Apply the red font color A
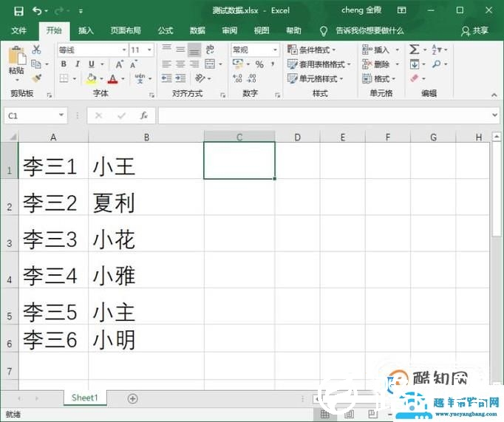The width and height of the screenshot is (504, 422). coord(113,78)
